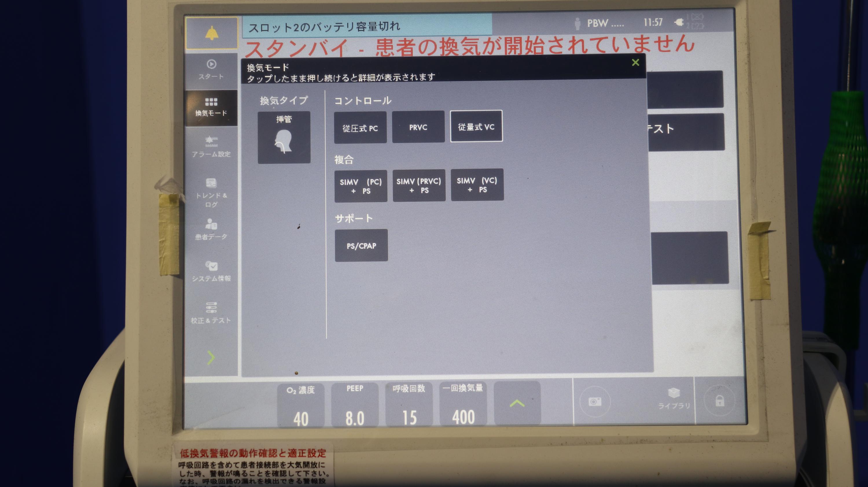Expand sidebar with green chevron arrow

click(x=211, y=358)
